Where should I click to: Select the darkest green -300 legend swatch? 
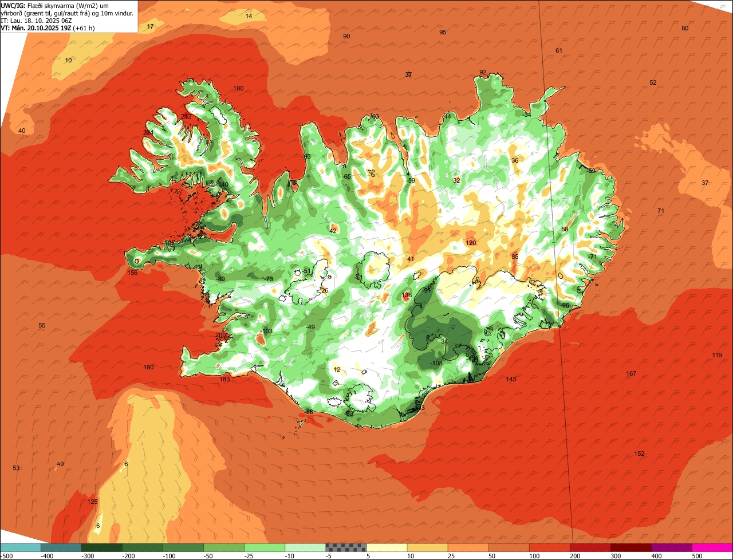coord(101,547)
